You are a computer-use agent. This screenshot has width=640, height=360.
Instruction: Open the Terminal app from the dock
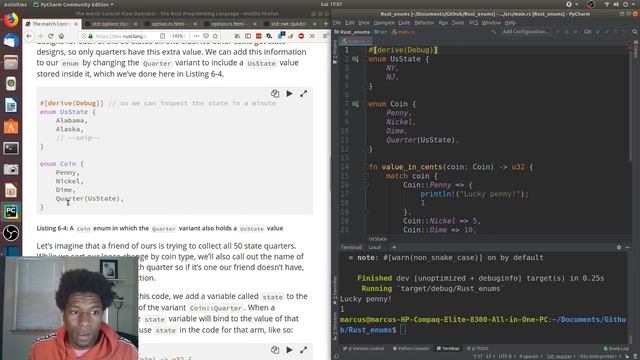11,148
